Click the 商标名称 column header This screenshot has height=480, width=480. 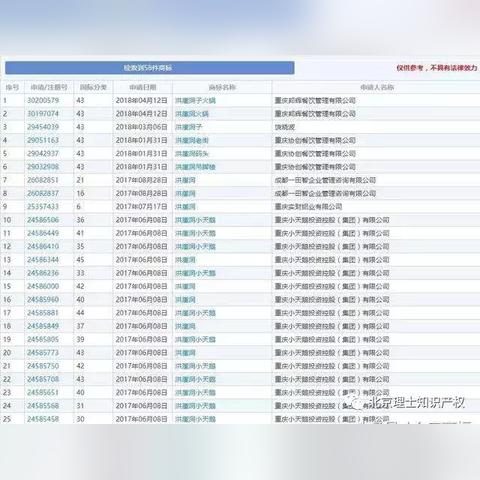pos(222,87)
